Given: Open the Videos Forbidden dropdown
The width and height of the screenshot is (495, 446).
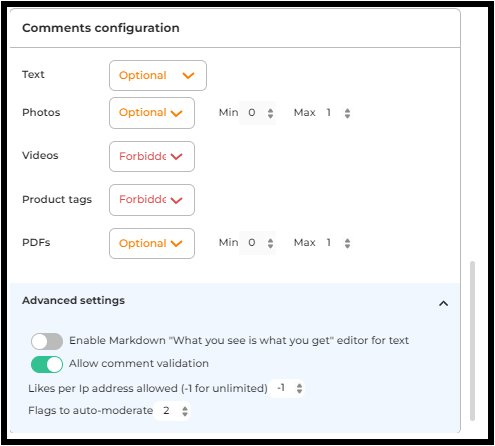Looking at the screenshot, I should [x=152, y=156].
